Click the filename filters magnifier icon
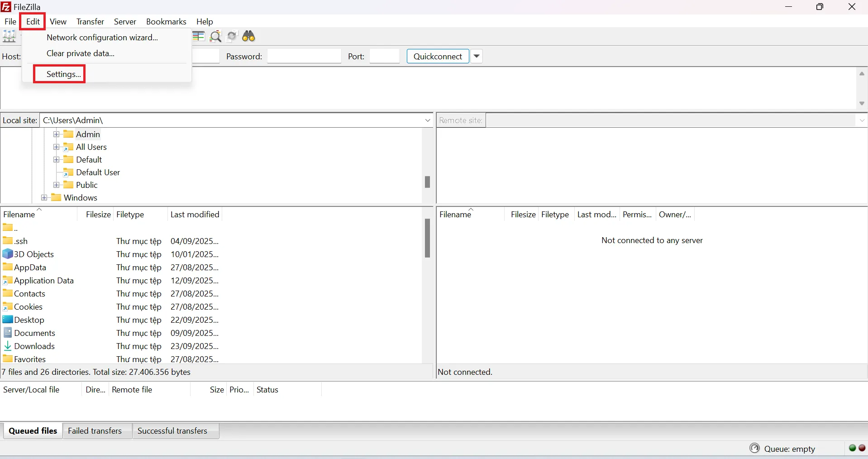The height and width of the screenshot is (459, 868). 216,36
